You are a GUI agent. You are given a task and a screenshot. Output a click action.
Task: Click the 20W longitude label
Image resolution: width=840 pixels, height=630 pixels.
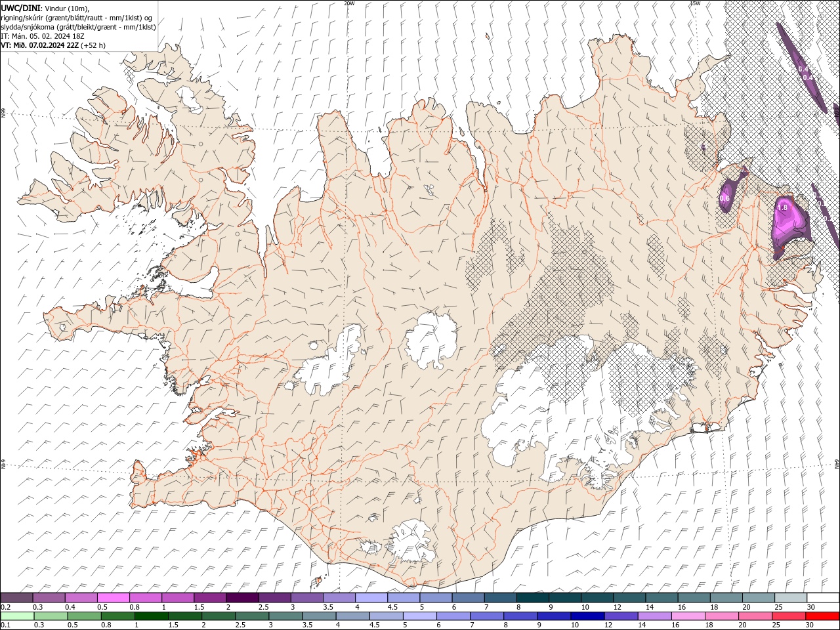pyautogui.click(x=349, y=3)
